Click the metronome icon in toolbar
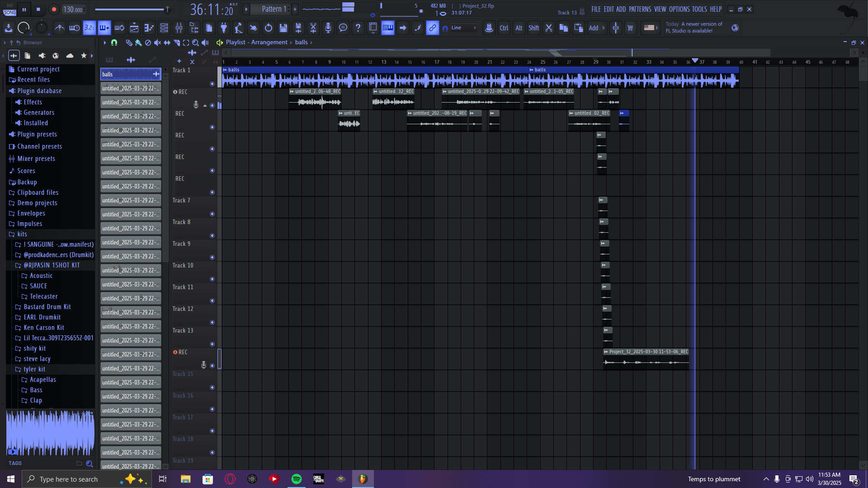This screenshot has height=488, width=868. 60,28
